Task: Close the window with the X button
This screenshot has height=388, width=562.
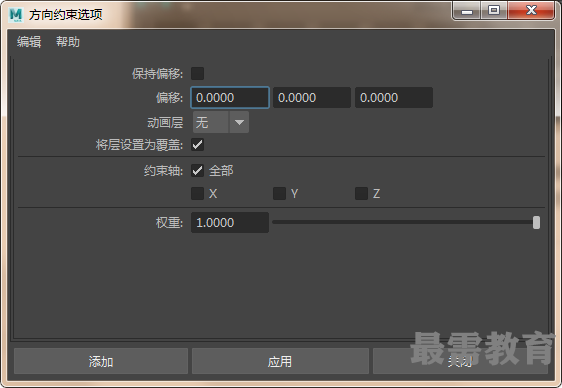Action: tap(531, 10)
